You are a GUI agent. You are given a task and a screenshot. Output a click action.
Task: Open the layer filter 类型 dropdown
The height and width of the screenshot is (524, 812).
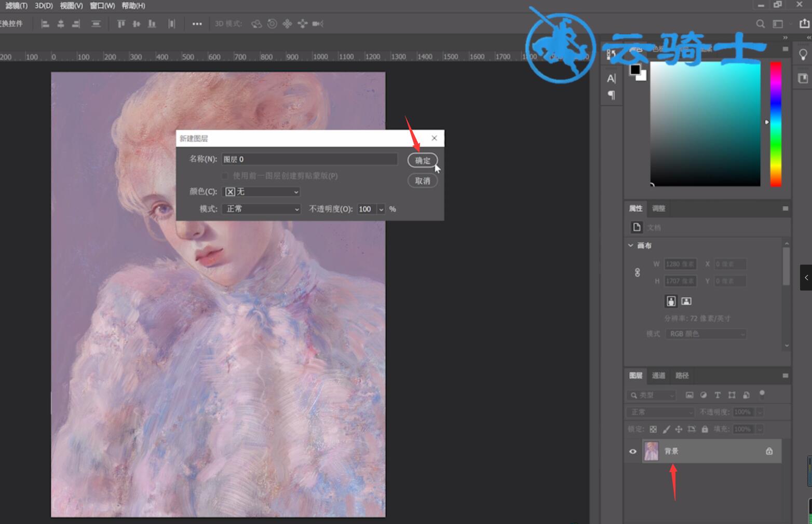[x=651, y=395]
